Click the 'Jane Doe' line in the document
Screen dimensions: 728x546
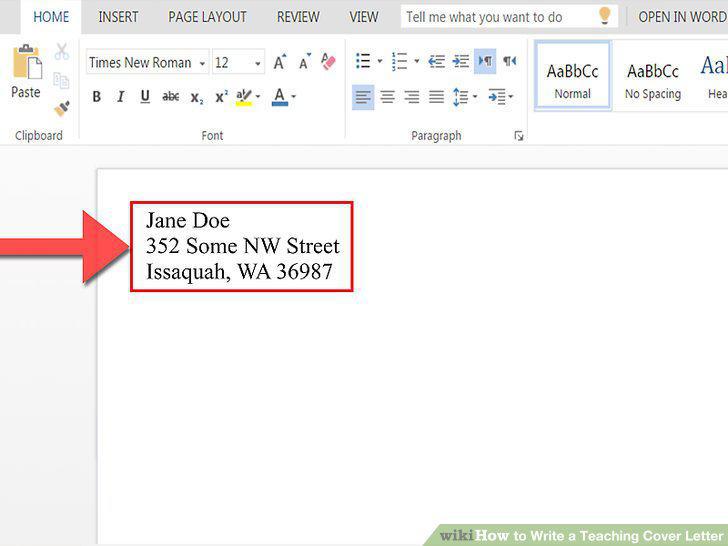(x=188, y=220)
